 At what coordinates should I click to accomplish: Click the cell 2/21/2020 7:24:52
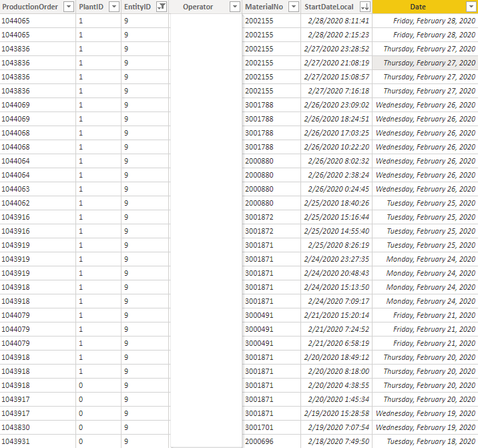coord(336,329)
